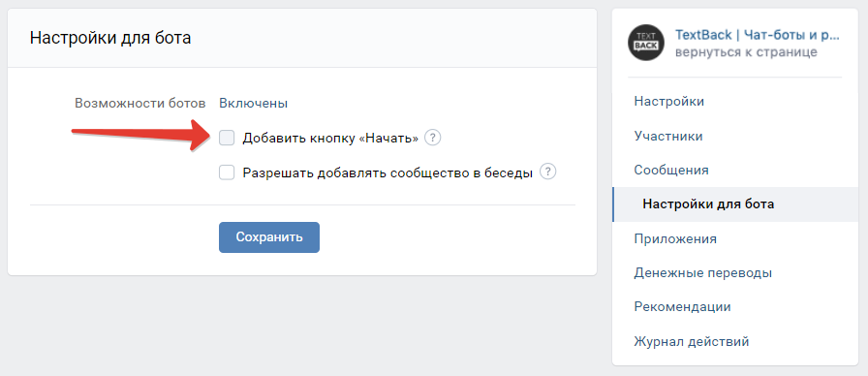This screenshot has width=868, height=376.
Task: Click help icon beside беседы option
Action: click(x=547, y=172)
